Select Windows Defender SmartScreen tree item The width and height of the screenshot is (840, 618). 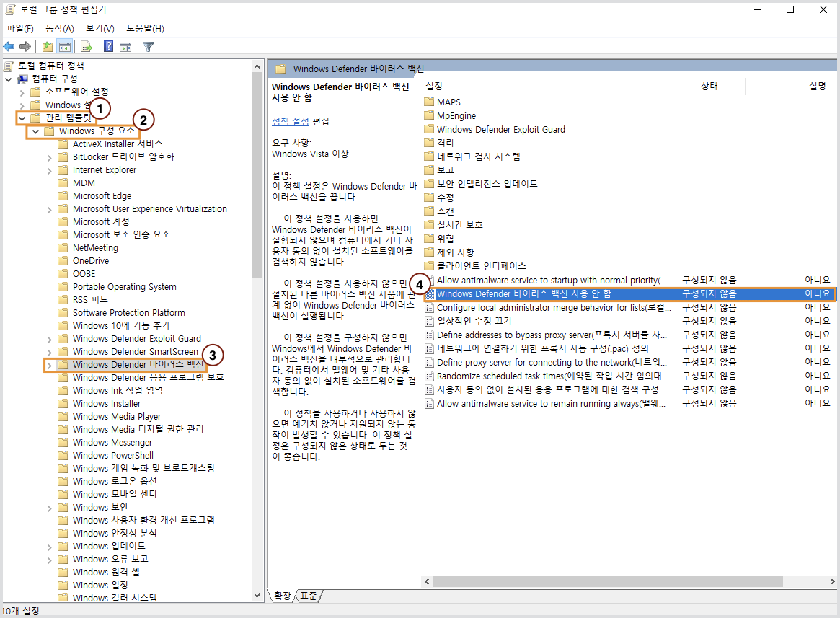point(136,352)
